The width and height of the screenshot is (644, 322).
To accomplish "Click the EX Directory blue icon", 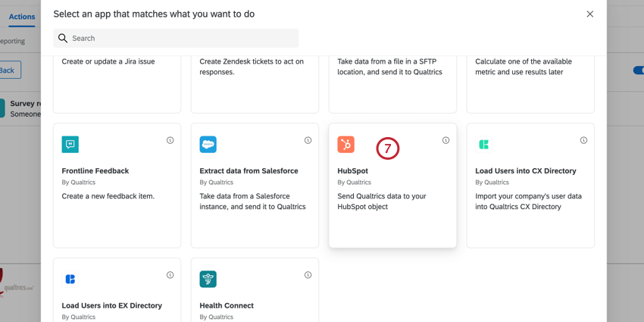I will coord(70,279).
